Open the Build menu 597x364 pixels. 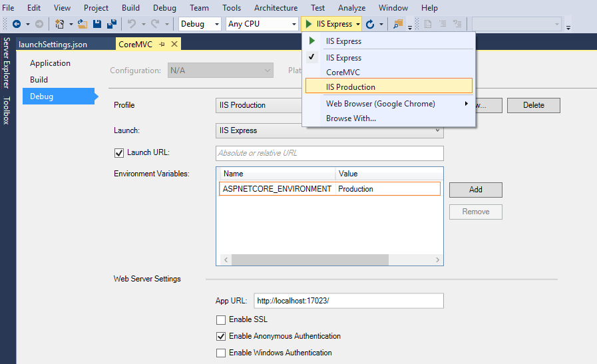[130, 7]
